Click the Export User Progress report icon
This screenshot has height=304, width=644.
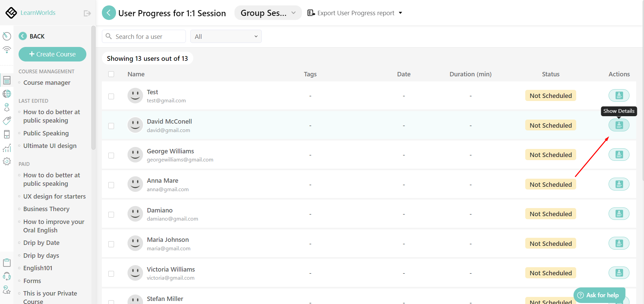(x=311, y=12)
